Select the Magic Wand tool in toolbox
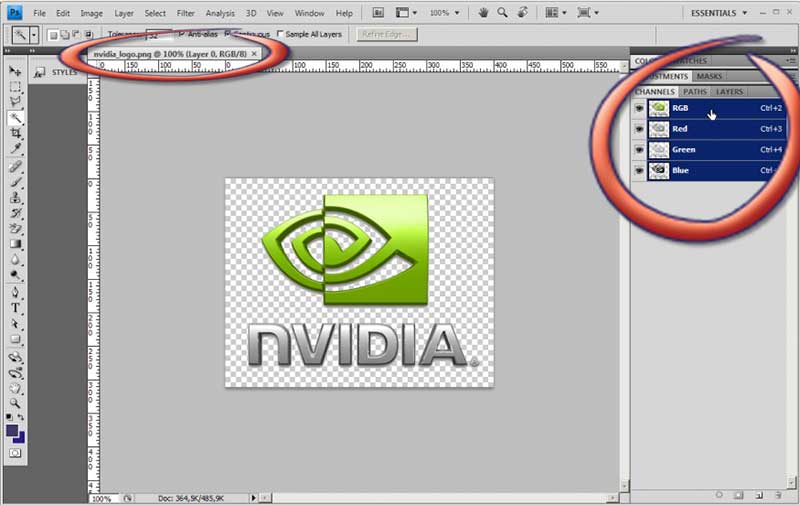The image size is (800, 505). click(x=15, y=118)
